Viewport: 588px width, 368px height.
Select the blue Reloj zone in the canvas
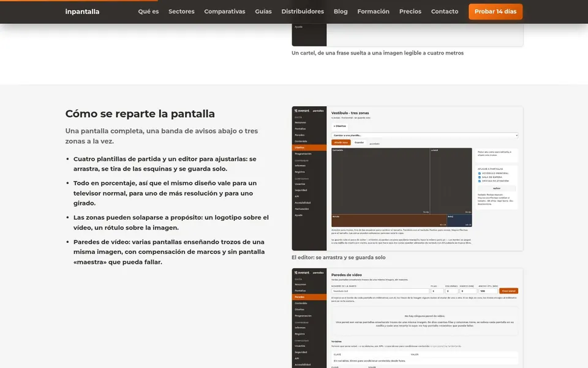(x=459, y=220)
